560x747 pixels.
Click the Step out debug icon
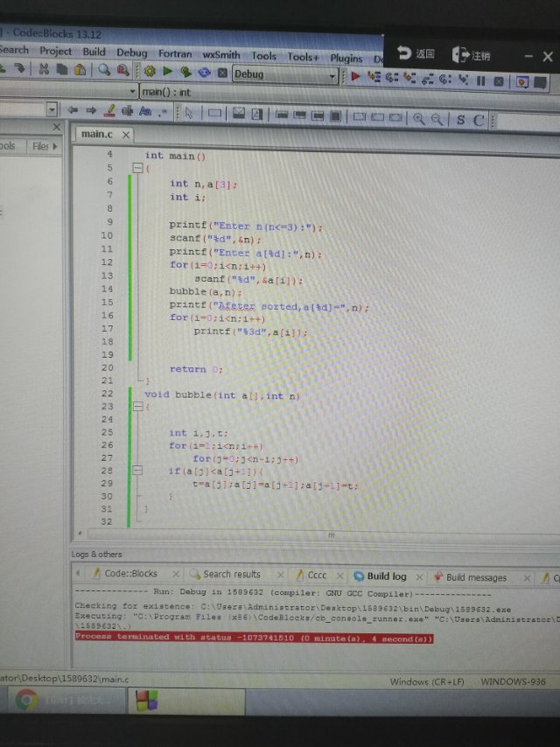click(x=427, y=79)
